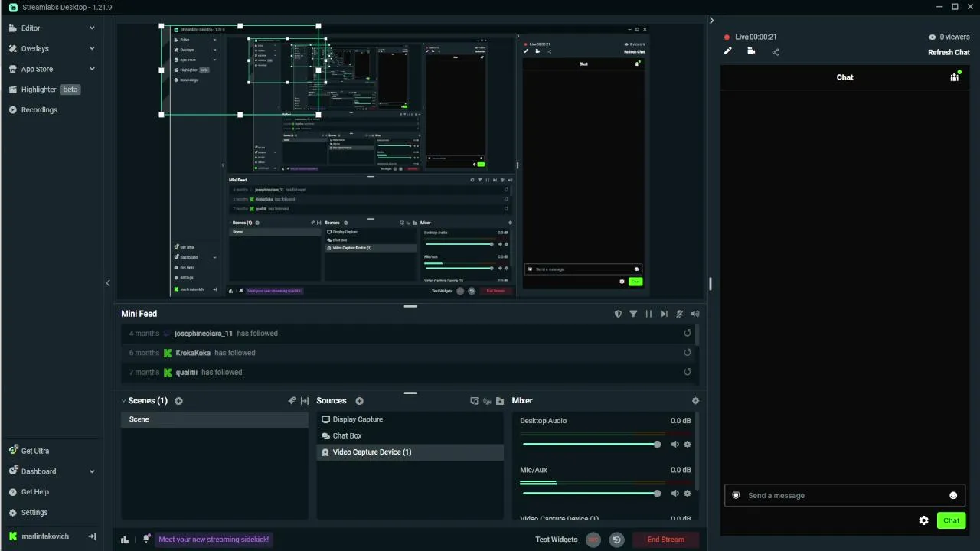Screen dimensions: 980x551
Task: Open Get Help in the sidebar
Action: click(35, 492)
